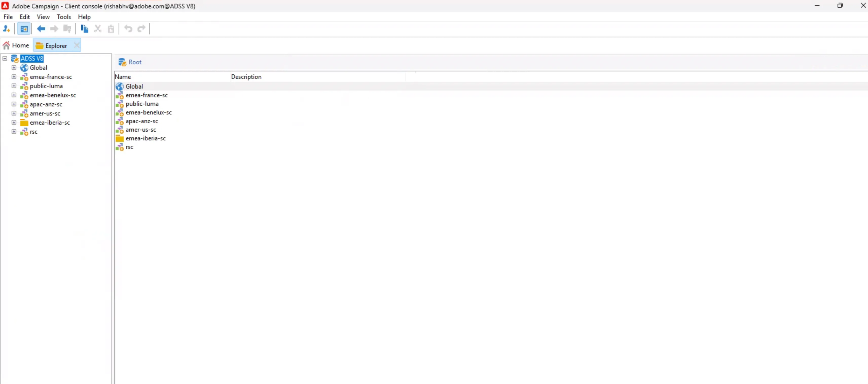868x384 pixels.
Task: Toggle the explorer view toolbar icon
Action: point(24,29)
